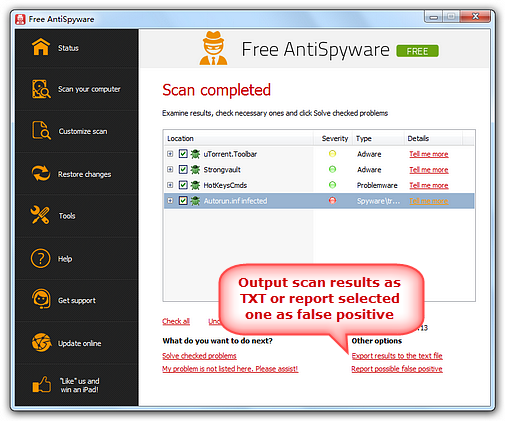The image size is (505, 421).
Task: Uncheck the HotKeysCmds checkbox
Action: tap(183, 185)
